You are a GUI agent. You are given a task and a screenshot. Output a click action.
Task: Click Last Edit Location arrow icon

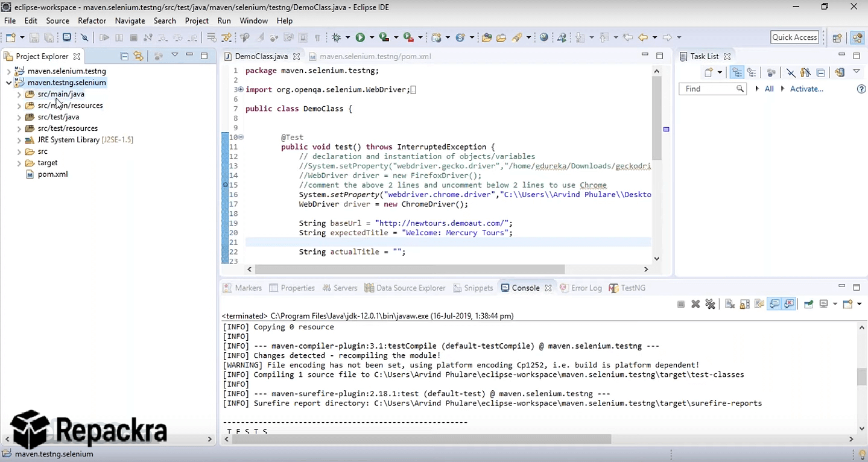pos(628,37)
